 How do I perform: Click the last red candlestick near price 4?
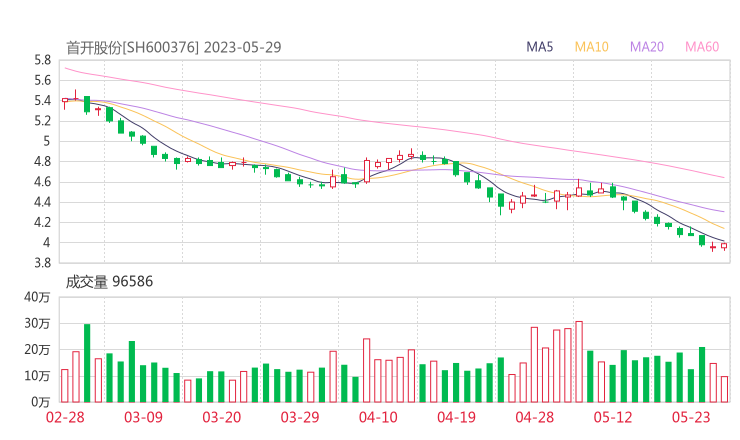coord(724,246)
